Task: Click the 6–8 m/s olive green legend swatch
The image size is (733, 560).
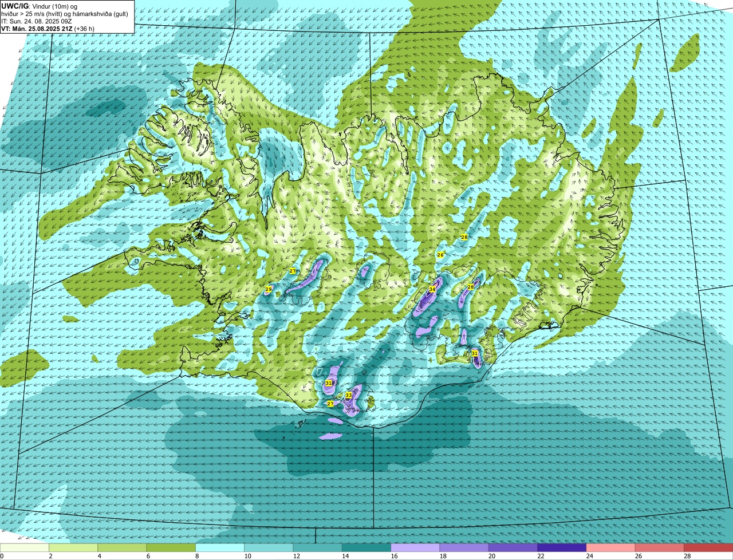Action: click(x=171, y=548)
